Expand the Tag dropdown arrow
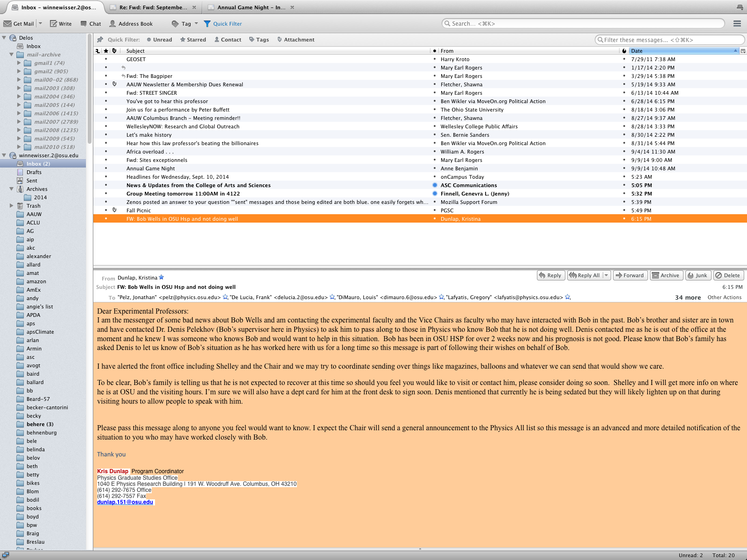747x560 pixels. [196, 24]
